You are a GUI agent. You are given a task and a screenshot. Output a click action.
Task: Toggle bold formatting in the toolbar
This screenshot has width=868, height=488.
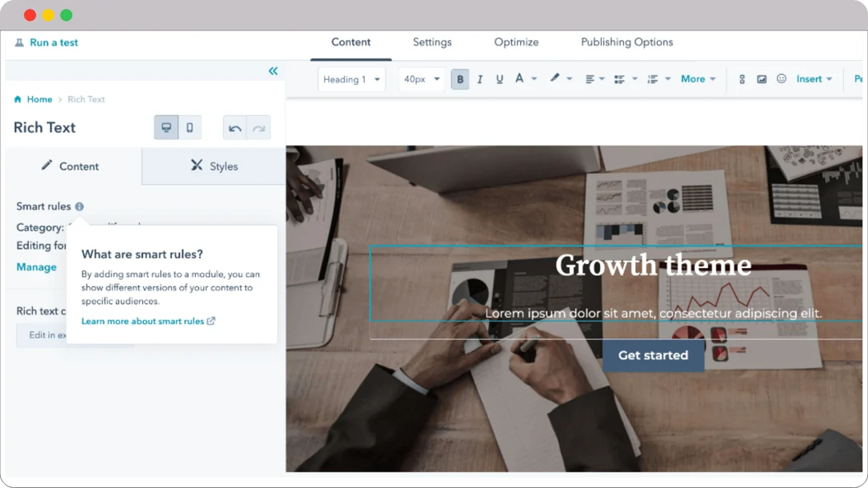tap(460, 78)
